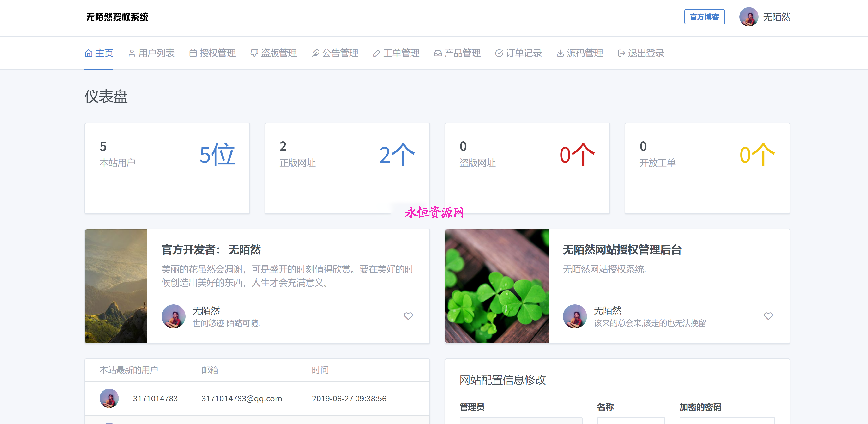Click the calendar icon beside 授权管理
The height and width of the screenshot is (424, 868).
pyautogui.click(x=193, y=53)
